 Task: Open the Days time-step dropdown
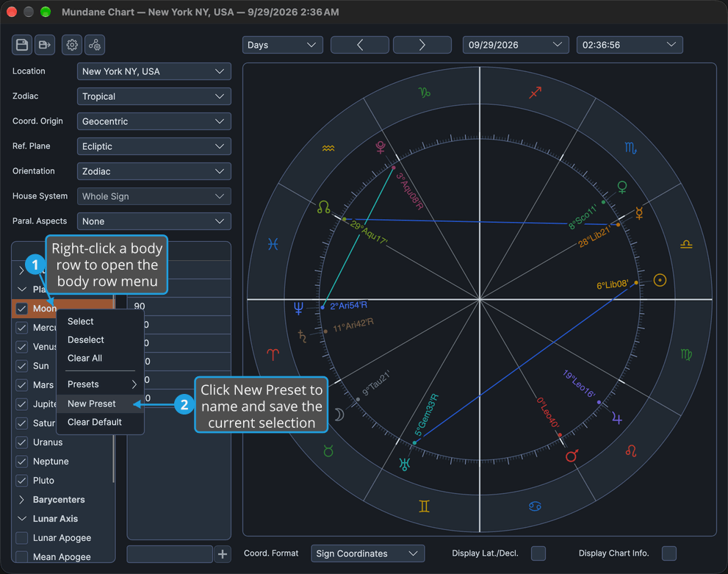(282, 45)
